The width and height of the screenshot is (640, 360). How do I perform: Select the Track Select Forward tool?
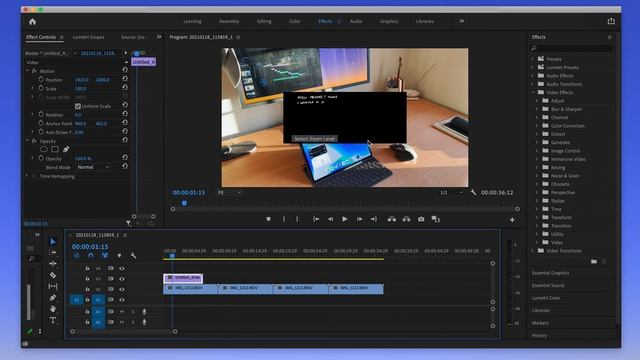coord(53,253)
